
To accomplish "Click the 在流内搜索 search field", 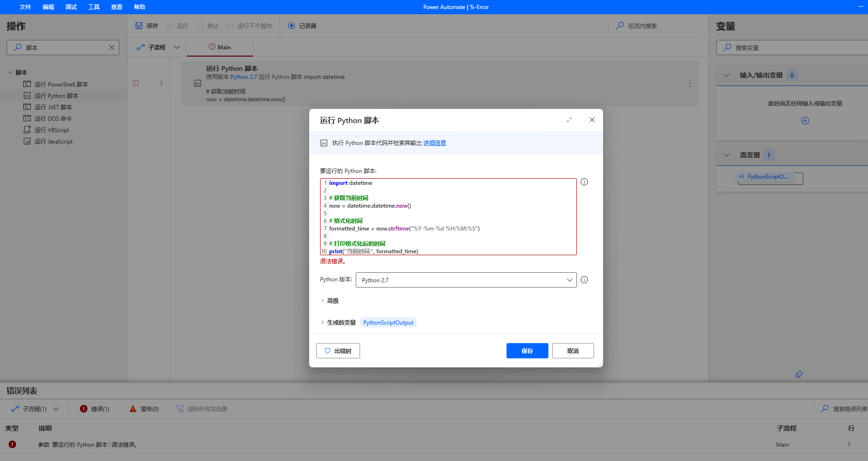I will click(658, 26).
